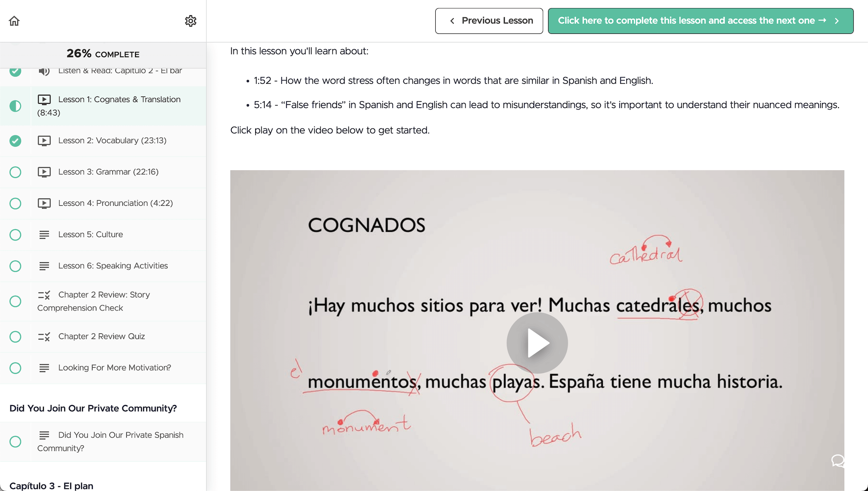Select Lesson 6: Speaking Activities
This screenshot has height=491, width=868.
pyautogui.click(x=113, y=266)
